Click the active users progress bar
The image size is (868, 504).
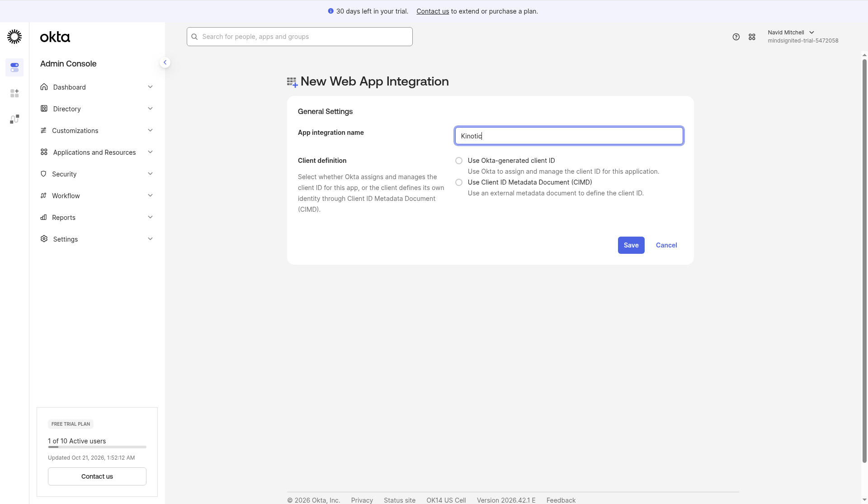[x=97, y=447]
